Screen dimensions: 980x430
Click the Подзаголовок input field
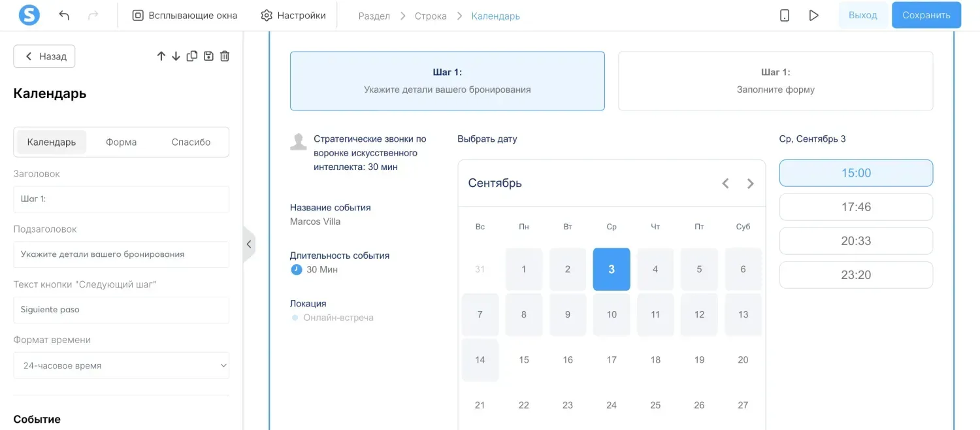pos(121,255)
